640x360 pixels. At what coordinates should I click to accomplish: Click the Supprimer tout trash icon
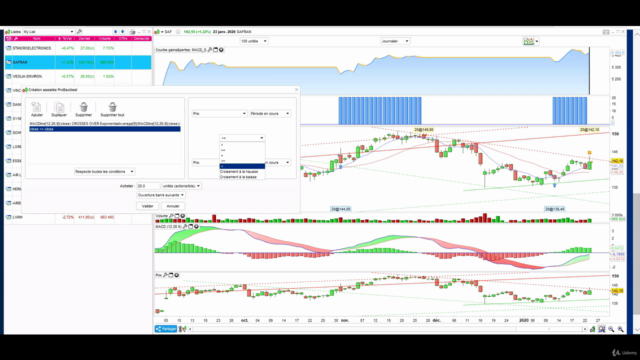(x=112, y=107)
